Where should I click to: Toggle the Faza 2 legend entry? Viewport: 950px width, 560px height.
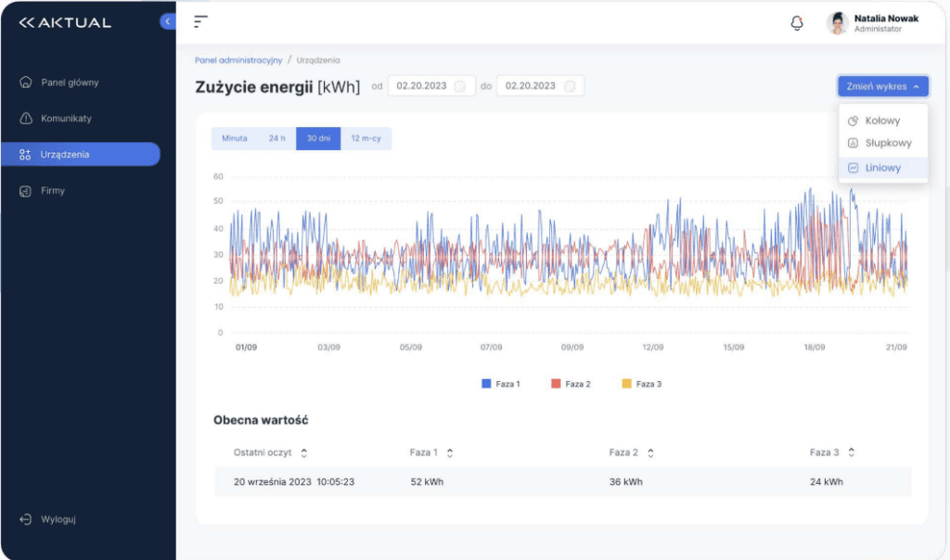569,383
